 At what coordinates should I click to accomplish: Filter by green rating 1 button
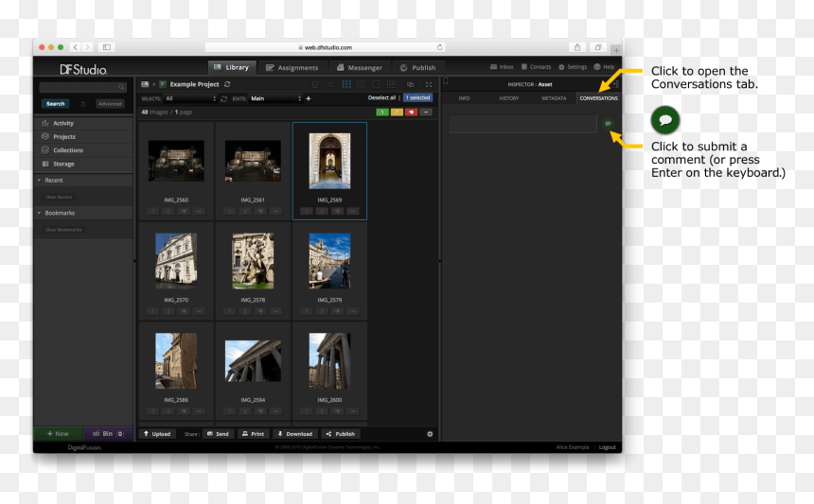382,112
